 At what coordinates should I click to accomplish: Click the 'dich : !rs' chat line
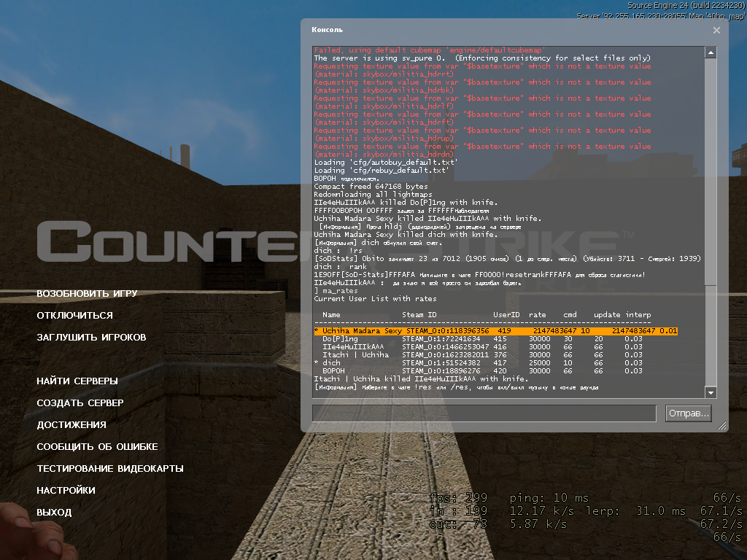[x=338, y=251]
